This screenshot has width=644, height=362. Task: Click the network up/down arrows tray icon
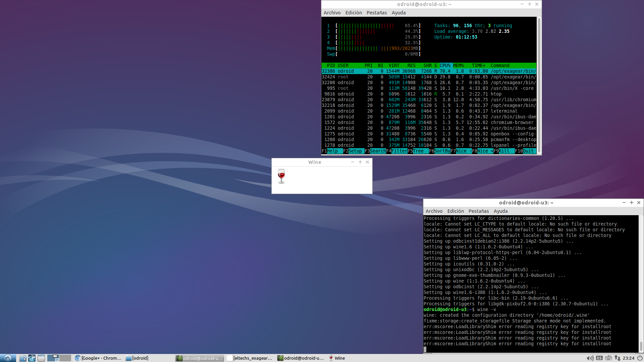[x=617, y=358]
